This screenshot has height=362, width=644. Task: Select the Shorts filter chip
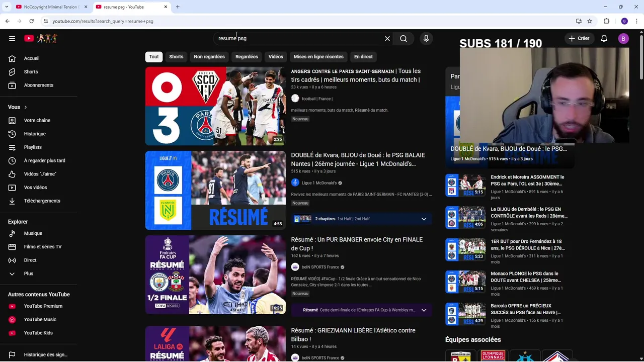(176, 57)
